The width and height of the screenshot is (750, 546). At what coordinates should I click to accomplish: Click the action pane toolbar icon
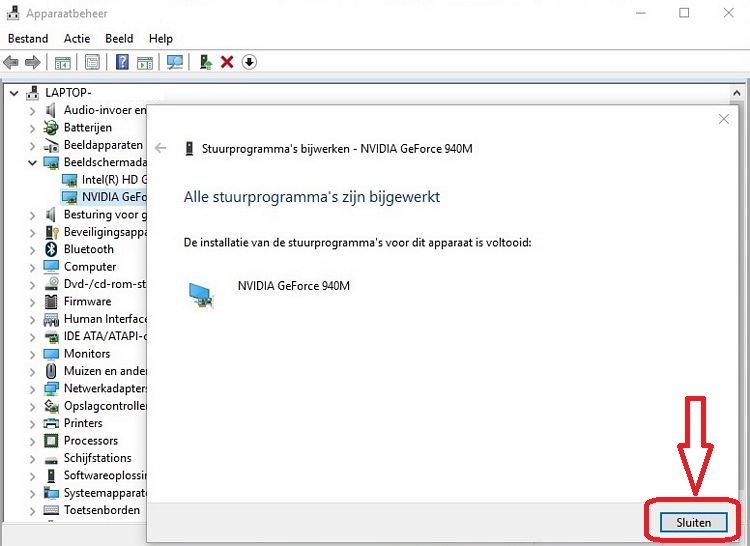(x=145, y=62)
